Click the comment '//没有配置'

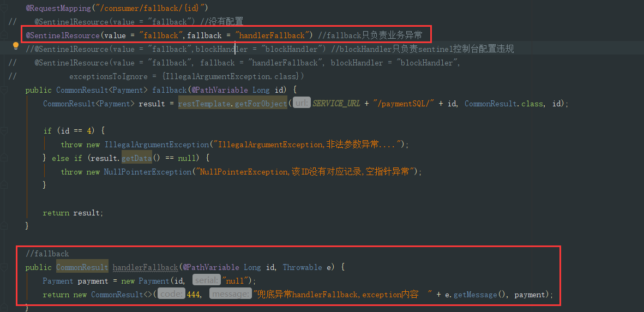click(222, 22)
